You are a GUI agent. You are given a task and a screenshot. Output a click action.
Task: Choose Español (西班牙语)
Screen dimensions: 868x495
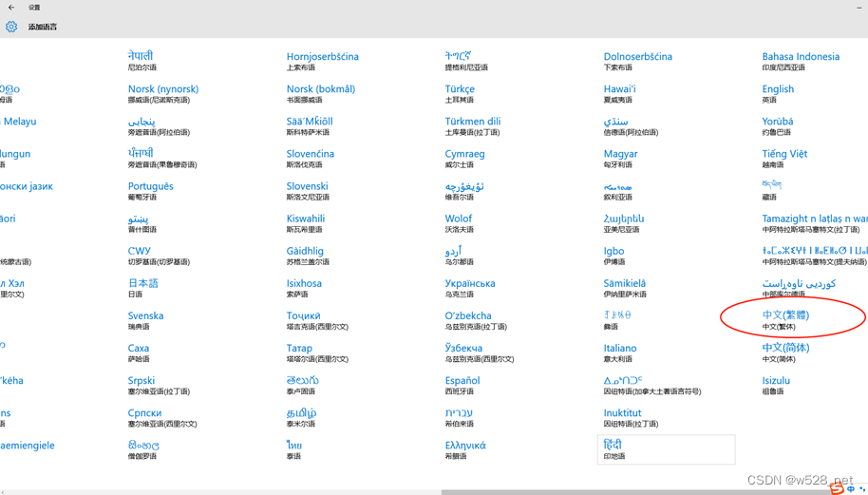[x=462, y=386]
